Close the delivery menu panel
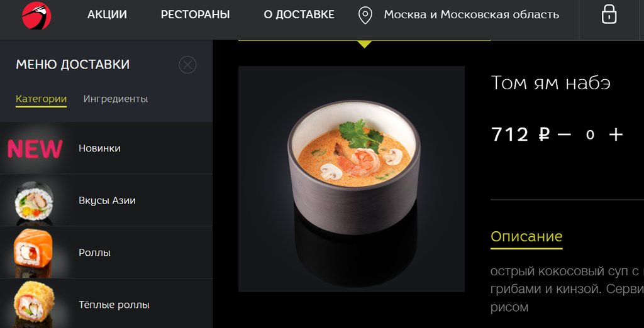Viewport: 644px width, 328px height. point(187,65)
